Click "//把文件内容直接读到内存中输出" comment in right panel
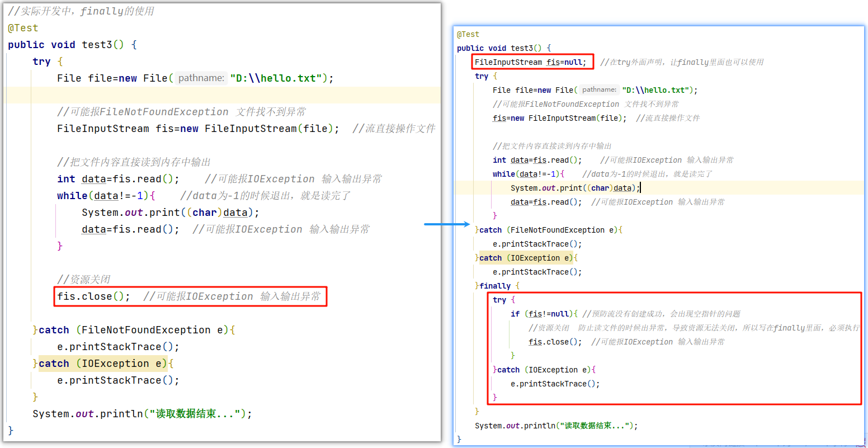The width and height of the screenshot is (868, 448). 552,146
